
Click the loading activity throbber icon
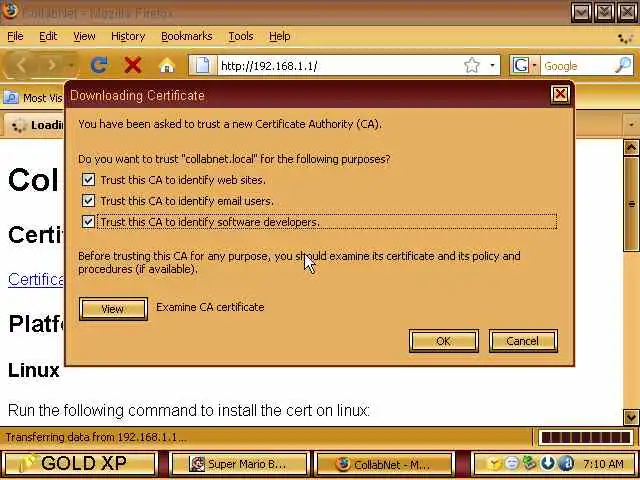coord(625,38)
